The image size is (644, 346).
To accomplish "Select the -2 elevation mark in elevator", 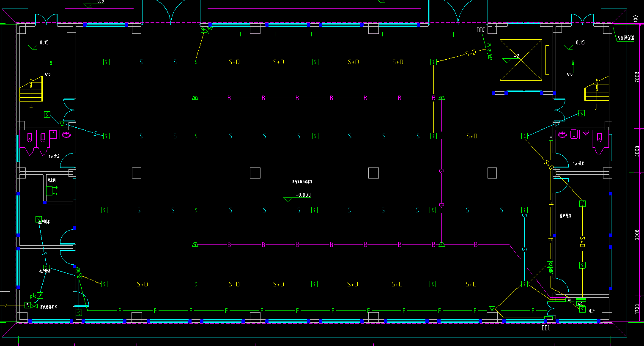I will pyautogui.click(x=516, y=56).
